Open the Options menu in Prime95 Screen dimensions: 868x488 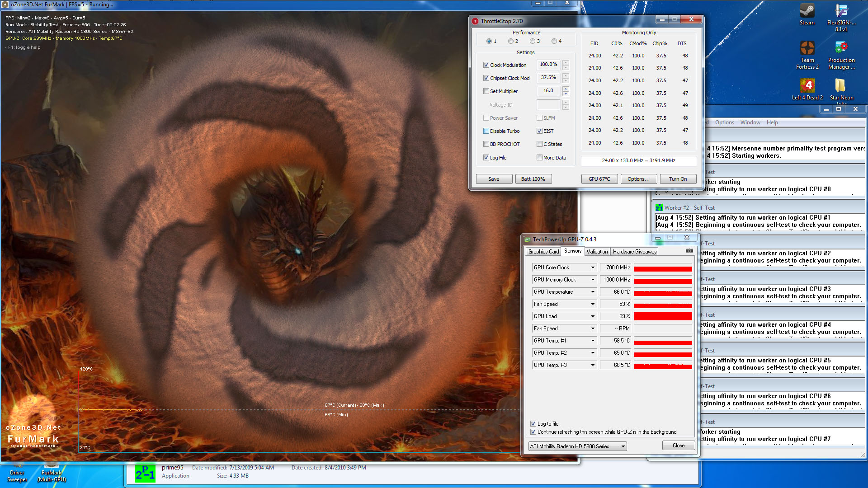(x=724, y=122)
